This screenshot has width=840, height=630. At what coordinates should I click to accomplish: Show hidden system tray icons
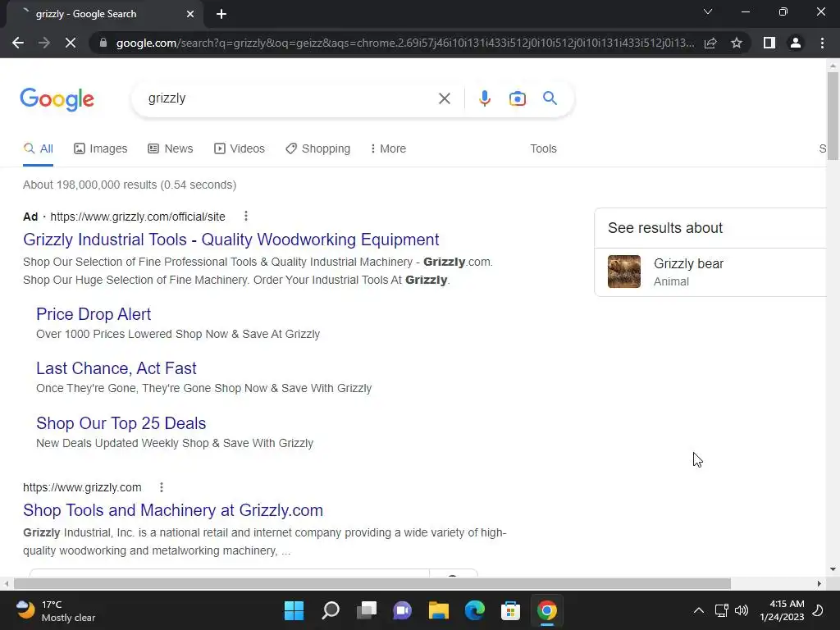pos(699,610)
